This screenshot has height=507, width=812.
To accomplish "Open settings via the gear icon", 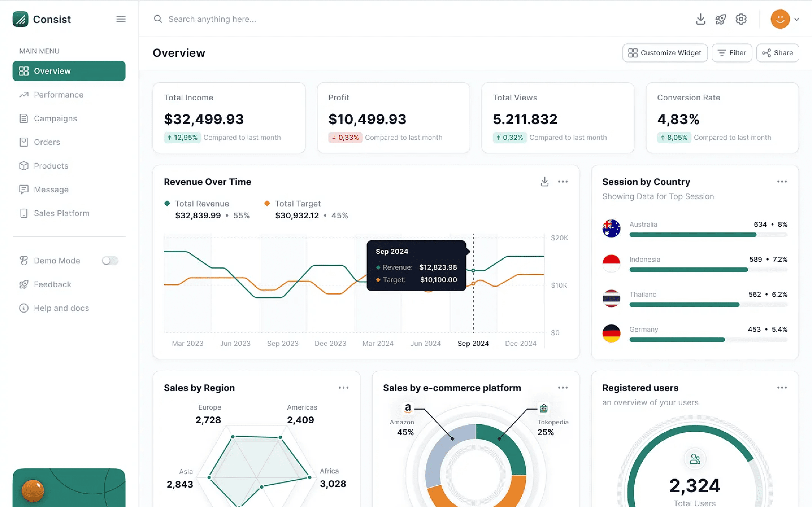I will click(x=741, y=19).
